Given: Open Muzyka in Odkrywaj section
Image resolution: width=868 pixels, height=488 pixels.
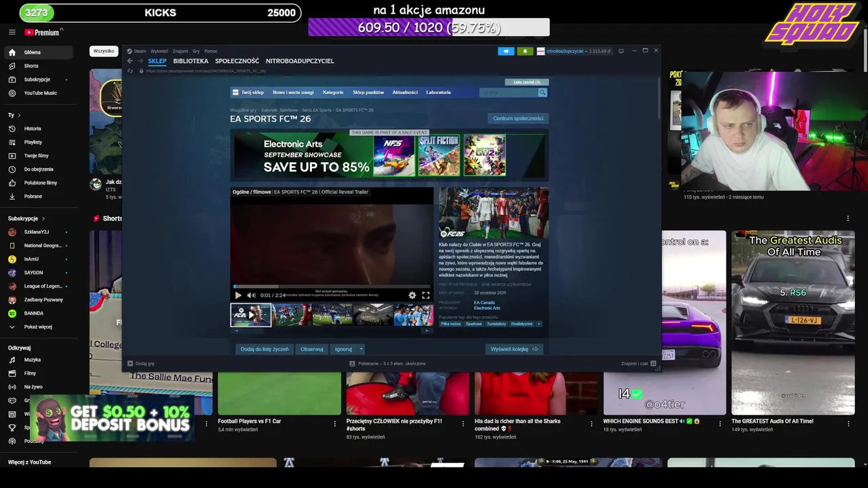Looking at the screenshot, I should coord(39,360).
